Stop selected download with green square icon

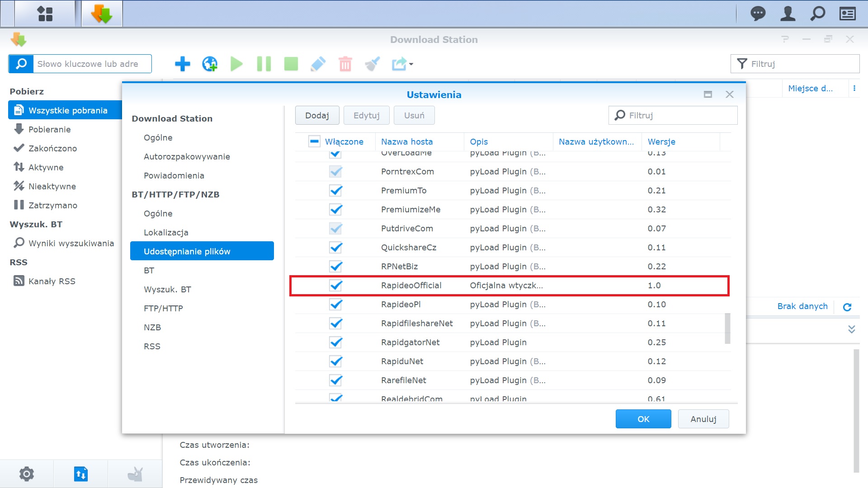[291, 64]
